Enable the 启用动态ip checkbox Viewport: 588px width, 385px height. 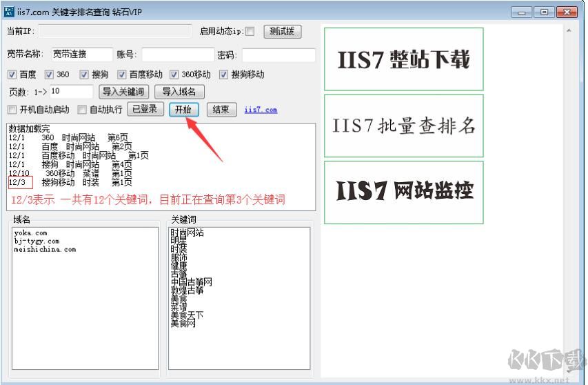pyautogui.click(x=250, y=32)
